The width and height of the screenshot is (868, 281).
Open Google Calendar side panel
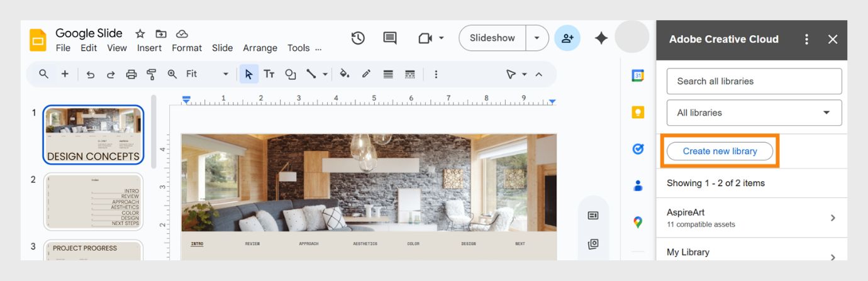click(x=638, y=75)
